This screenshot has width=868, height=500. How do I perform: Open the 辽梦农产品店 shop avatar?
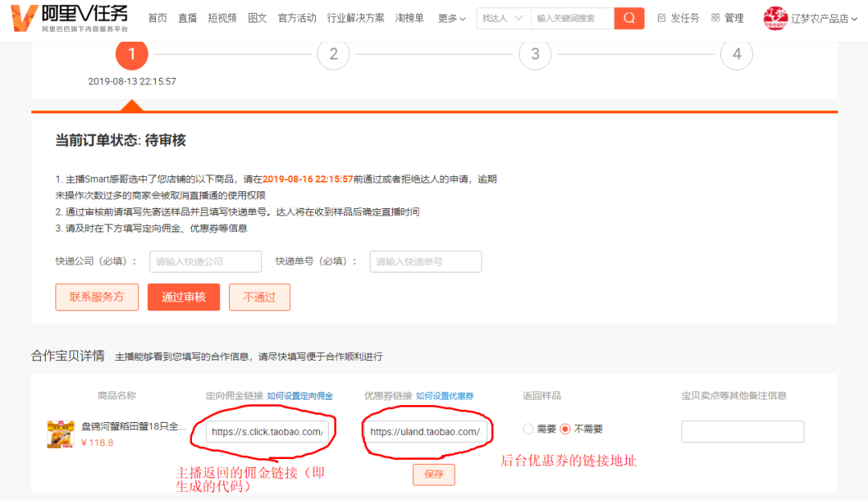click(x=775, y=18)
